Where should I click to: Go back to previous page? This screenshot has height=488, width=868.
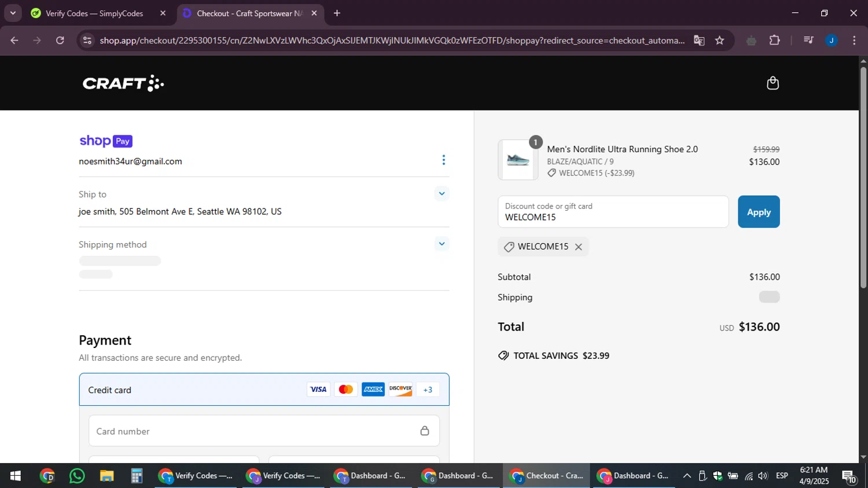[14, 41]
